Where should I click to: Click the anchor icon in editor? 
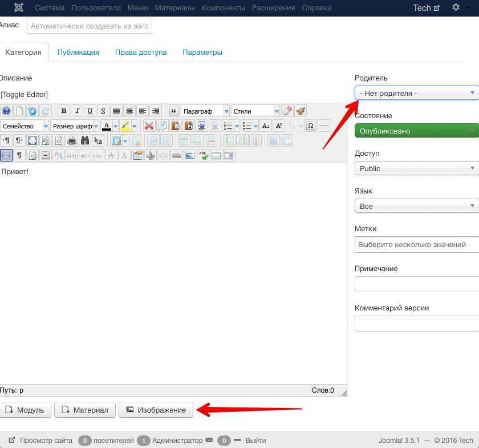(x=151, y=156)
